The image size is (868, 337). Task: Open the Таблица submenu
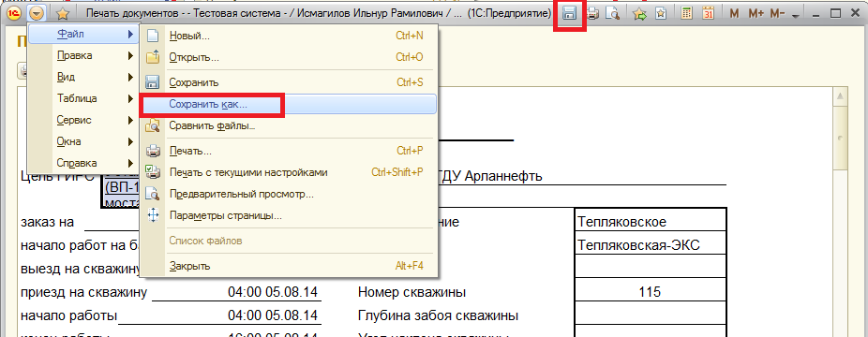82,99
